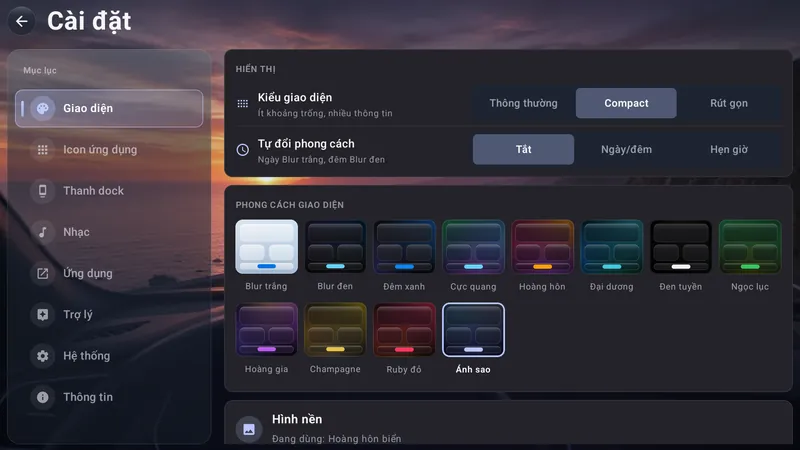Open the Icon ứng dụng section
Image resolution: width=800 pixels, height=450 pixels.
[109, 149]
